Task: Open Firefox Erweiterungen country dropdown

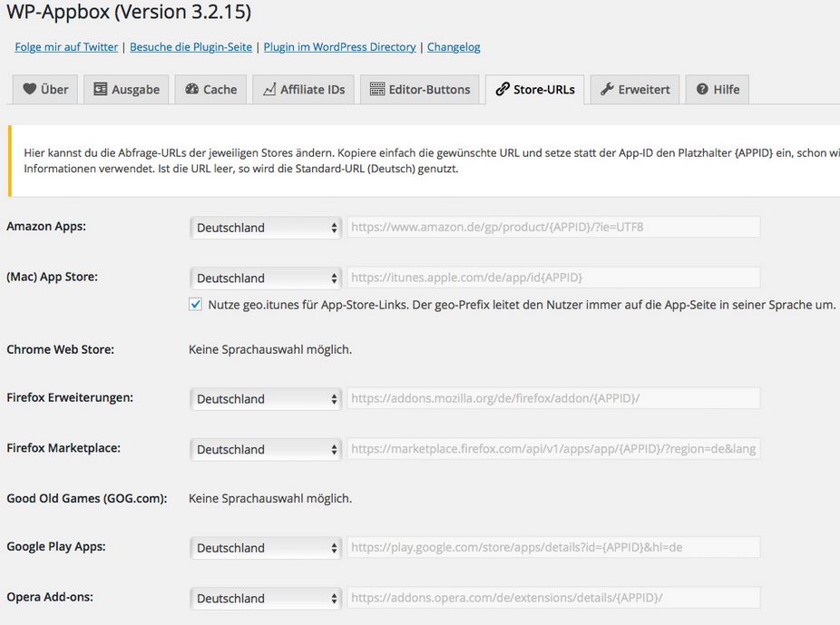Action: point(266,399)
